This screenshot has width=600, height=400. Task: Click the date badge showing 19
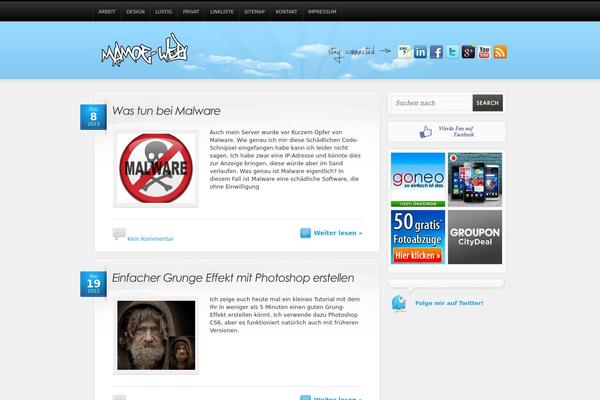pos(93,284)
